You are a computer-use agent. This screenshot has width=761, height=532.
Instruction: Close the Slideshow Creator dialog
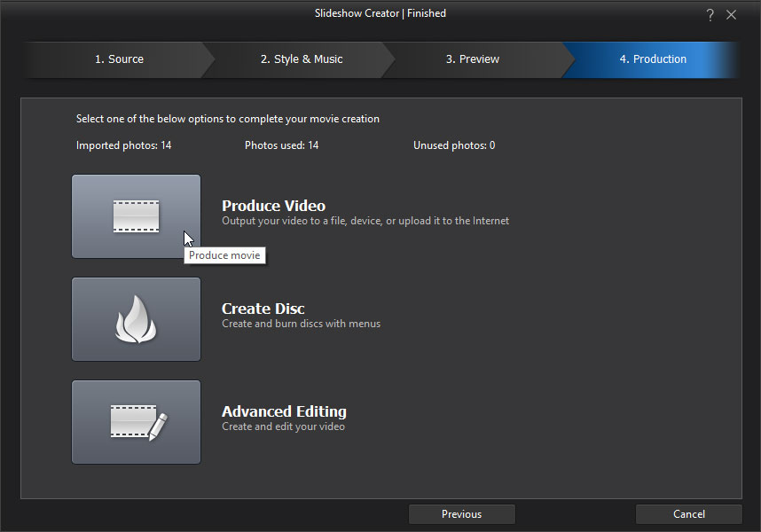[732, 15]
